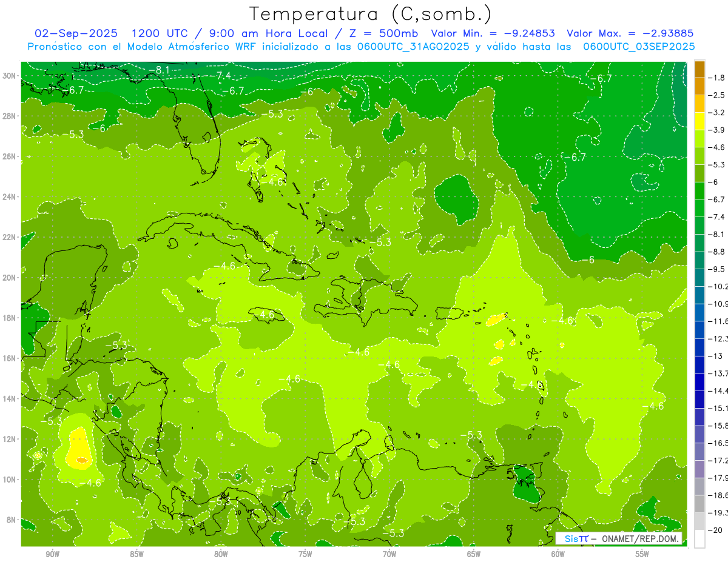This screenshot has height=562, width=728.
Task: Click the "-8.1" contour label on the map
Action: tap(159, 70)
